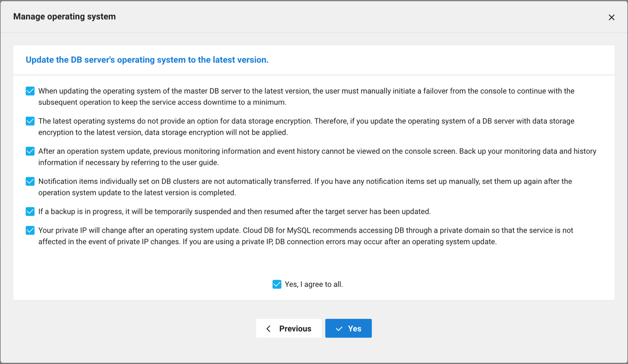The image size is (628, 364).
Task: Click the 'Update the DB server's operating system' heading
Action: [x=147, y=60]
